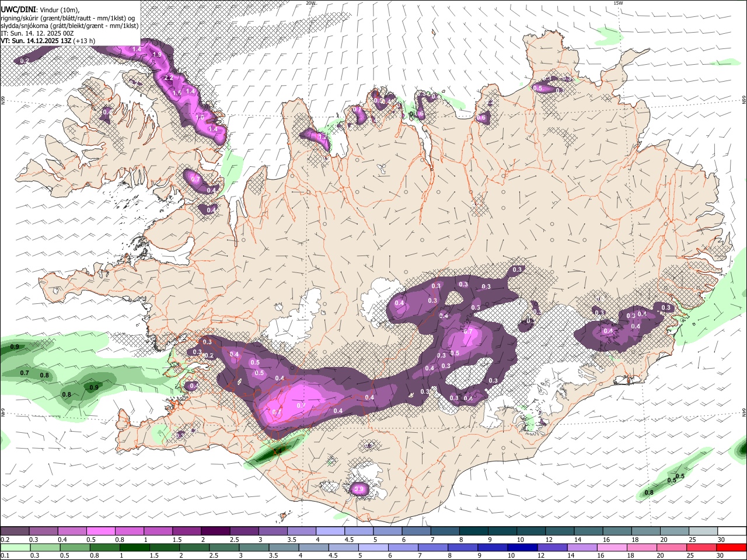747x560 pixels.
Task: Click the UWC/DINI title text
Action: pos(18,9)
